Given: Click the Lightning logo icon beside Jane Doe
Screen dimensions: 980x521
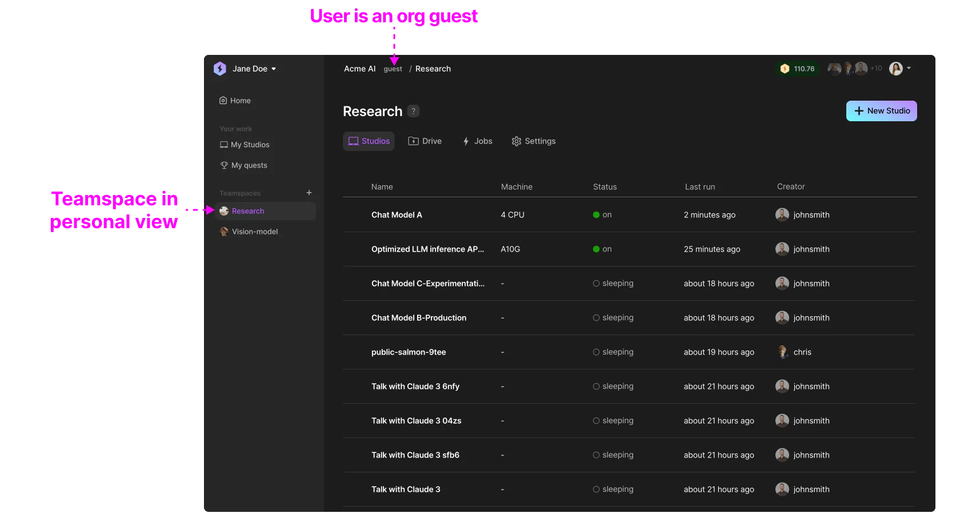Looking at the screenshot, I should 220,69.
